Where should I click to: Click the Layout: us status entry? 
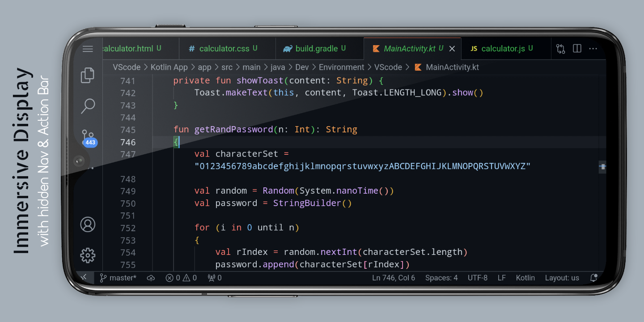[x=562, y=278]
